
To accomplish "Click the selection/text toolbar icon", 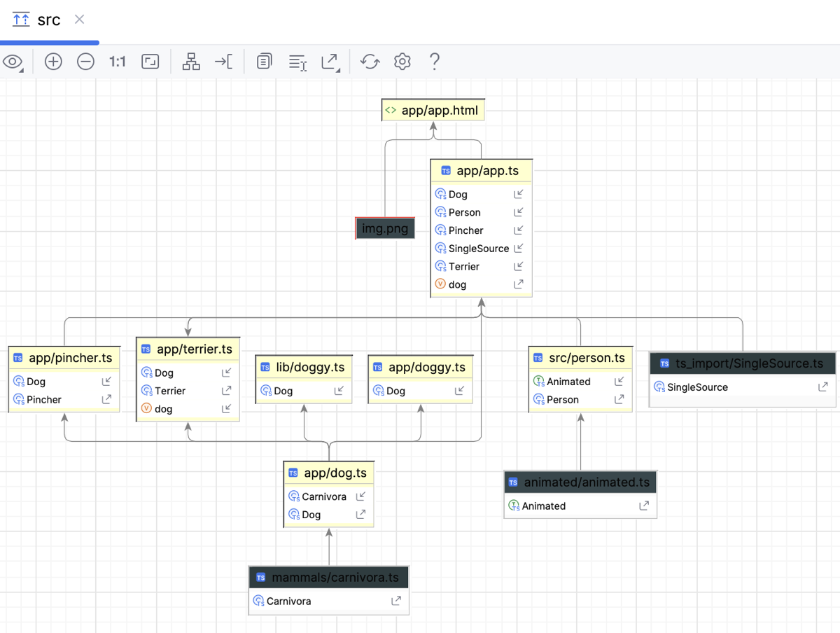I will pyautogui.click(x=298, y=62).
